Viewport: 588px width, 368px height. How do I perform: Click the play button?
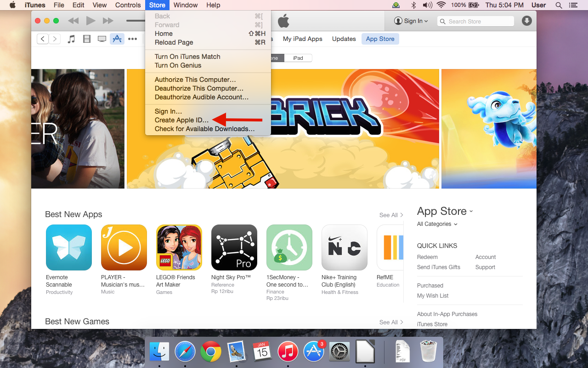[x=90, y=21]
